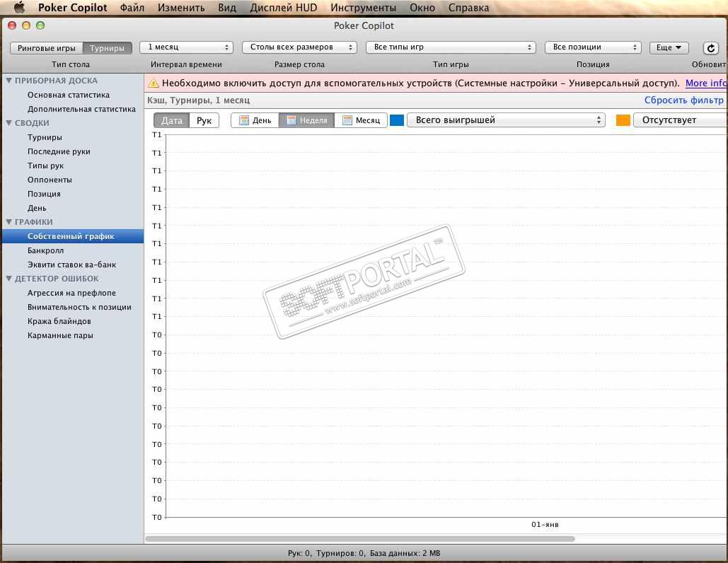Open the Вид menu

[227, 8]
